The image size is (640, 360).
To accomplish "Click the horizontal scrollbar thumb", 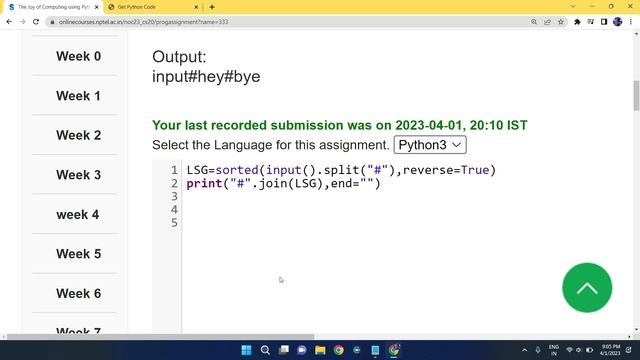I will tap(160, 337).
